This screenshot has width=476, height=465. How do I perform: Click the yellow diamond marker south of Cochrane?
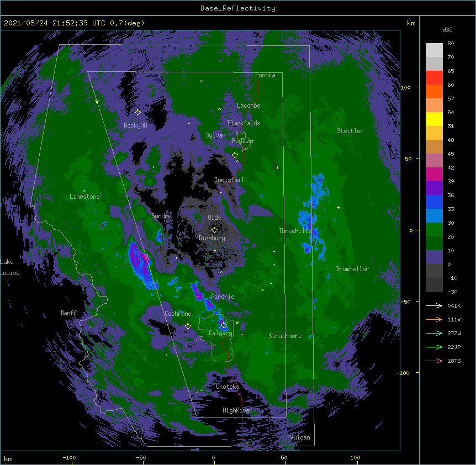pos(188,326)
